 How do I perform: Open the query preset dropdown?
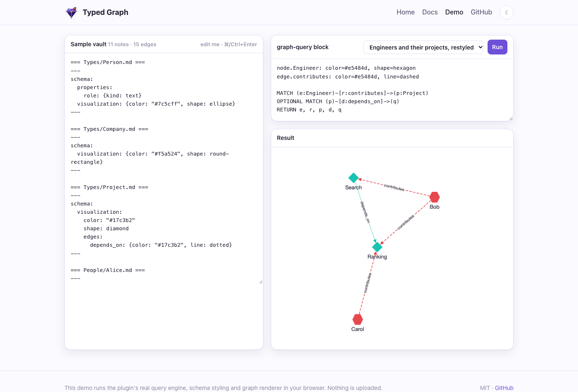423,47
